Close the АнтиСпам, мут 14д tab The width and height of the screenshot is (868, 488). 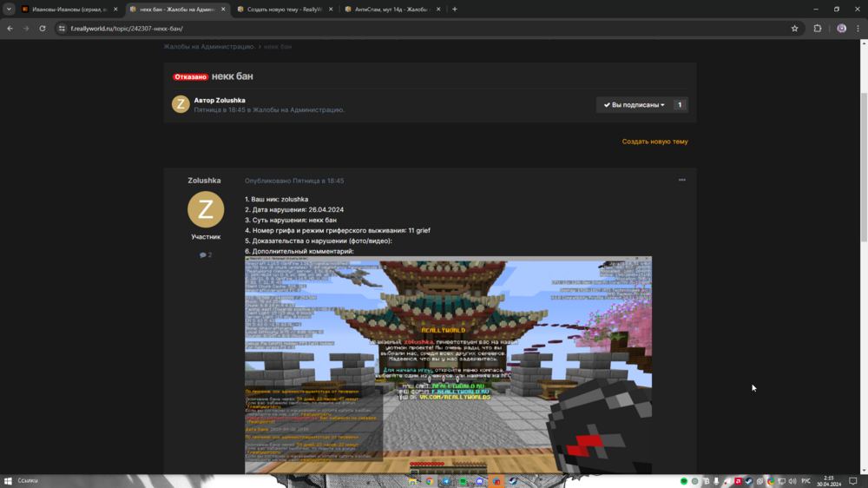click(x=437, y=10)
